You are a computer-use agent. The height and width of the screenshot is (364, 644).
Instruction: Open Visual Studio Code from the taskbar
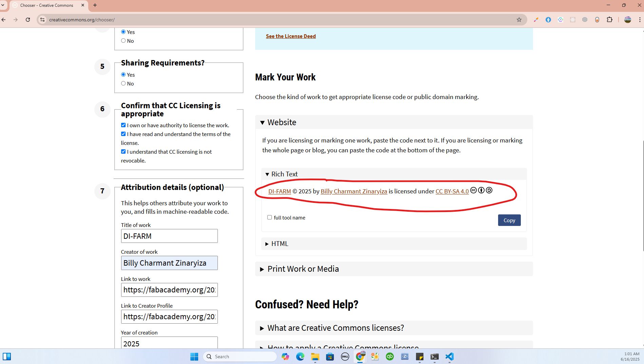coord(450,357)
